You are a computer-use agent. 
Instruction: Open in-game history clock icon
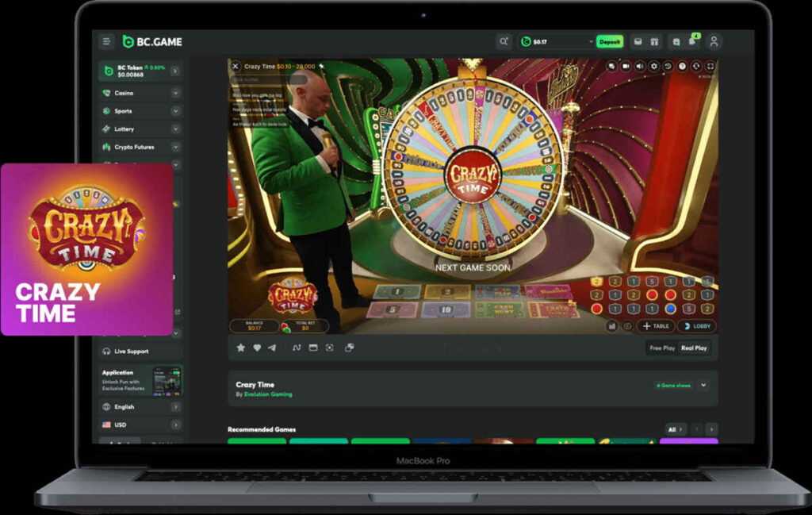pos(668,67)
